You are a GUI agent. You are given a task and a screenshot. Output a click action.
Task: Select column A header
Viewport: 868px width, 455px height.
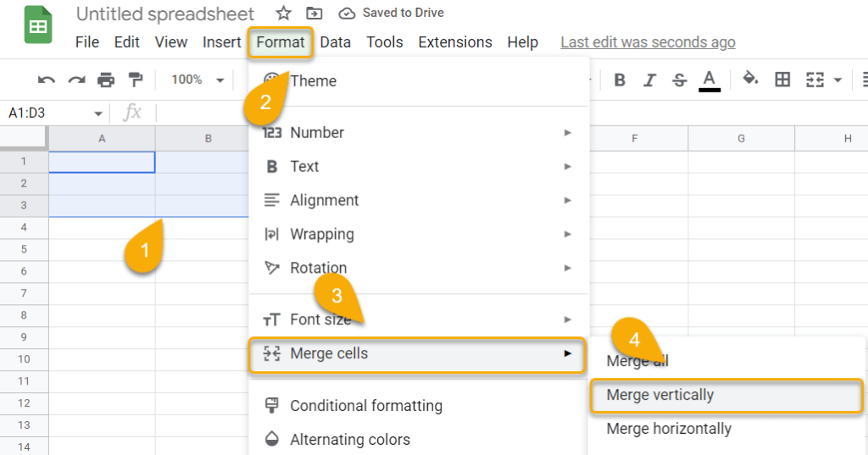click(102, 139)
